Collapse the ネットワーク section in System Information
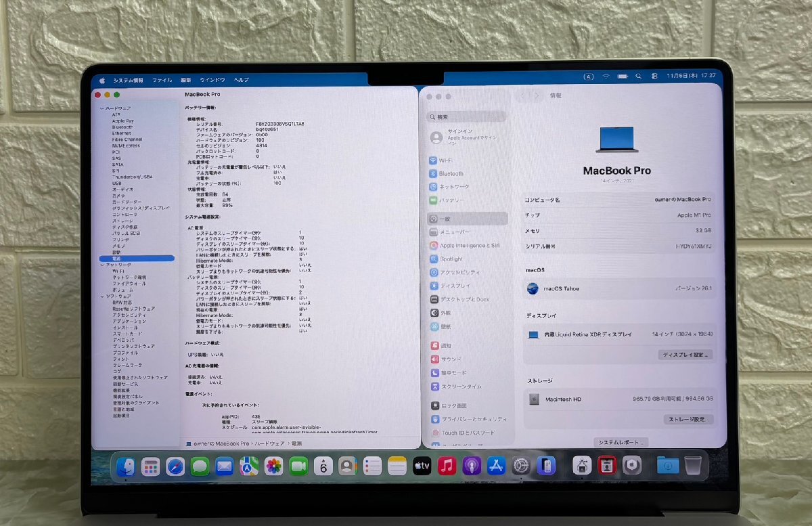This screenshot has width=812, height=526. (x=102, y=265)
